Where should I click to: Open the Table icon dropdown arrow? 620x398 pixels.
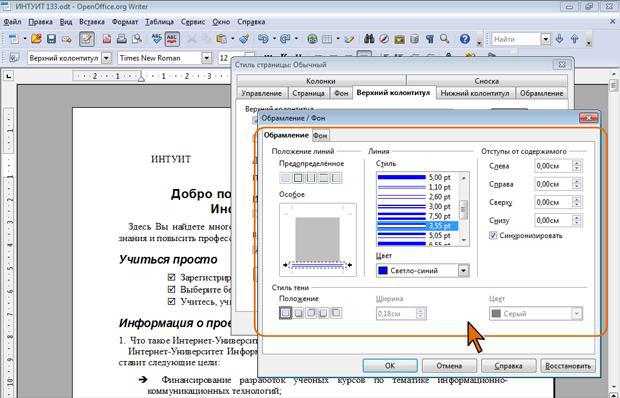coord(338,39)
